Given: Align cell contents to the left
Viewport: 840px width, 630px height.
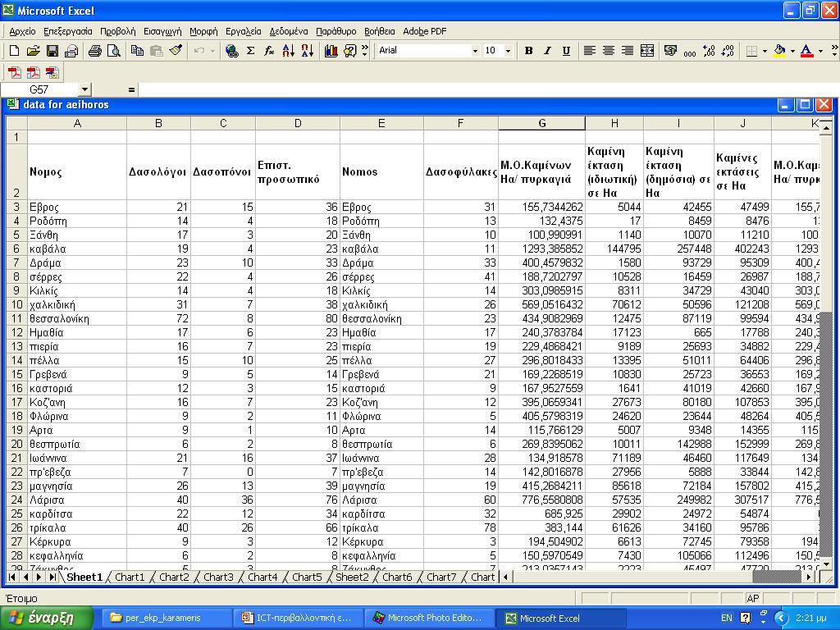Looking at the screenshot, I should pyautogui.click(x=589, y=51).
